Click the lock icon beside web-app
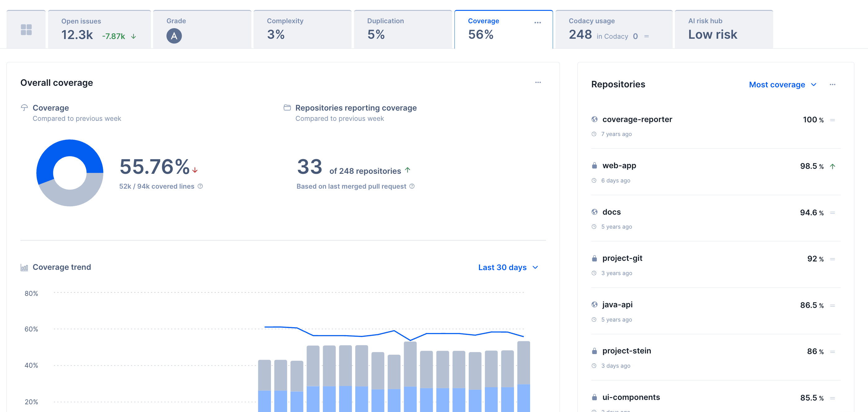868x412 pixels. coord(594,166)
